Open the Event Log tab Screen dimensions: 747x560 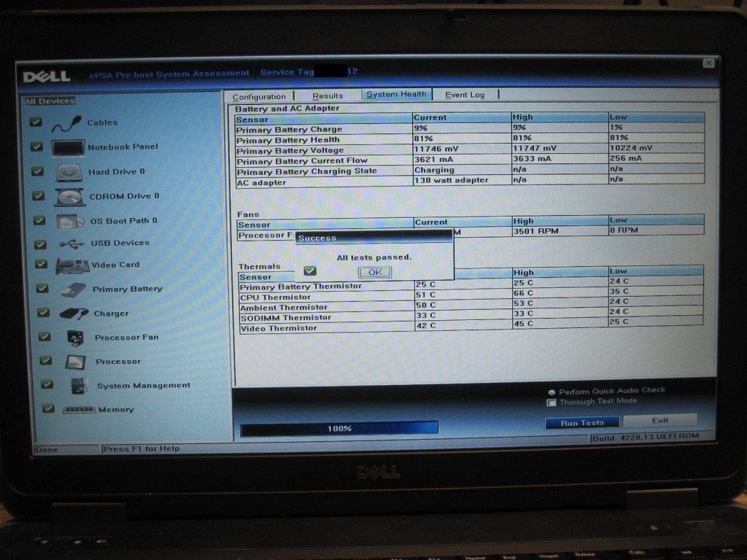coord(465,95)
